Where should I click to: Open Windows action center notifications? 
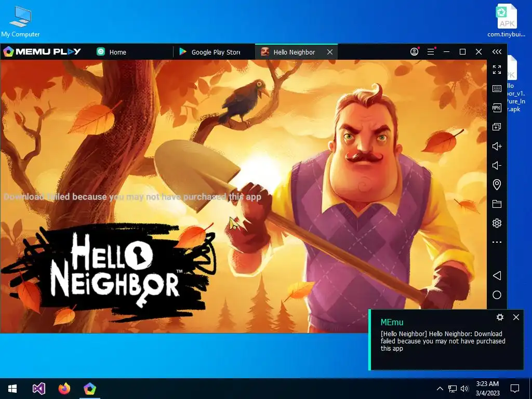click(x=515, y=389)
